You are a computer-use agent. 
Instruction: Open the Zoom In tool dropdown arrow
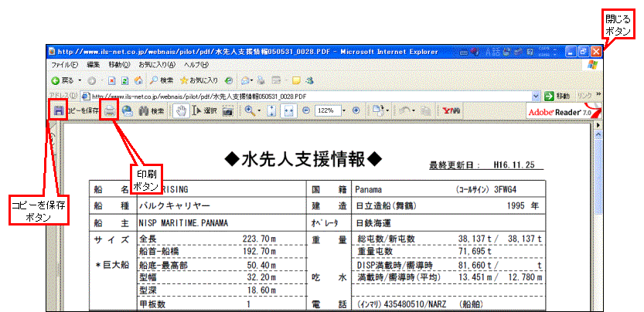pos(259,111)
